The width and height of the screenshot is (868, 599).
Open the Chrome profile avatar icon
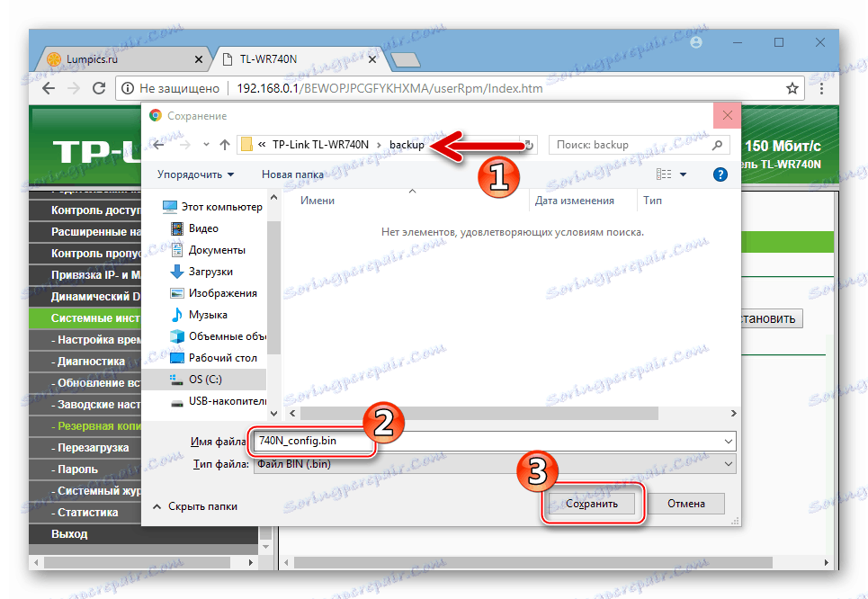(696, 42)
